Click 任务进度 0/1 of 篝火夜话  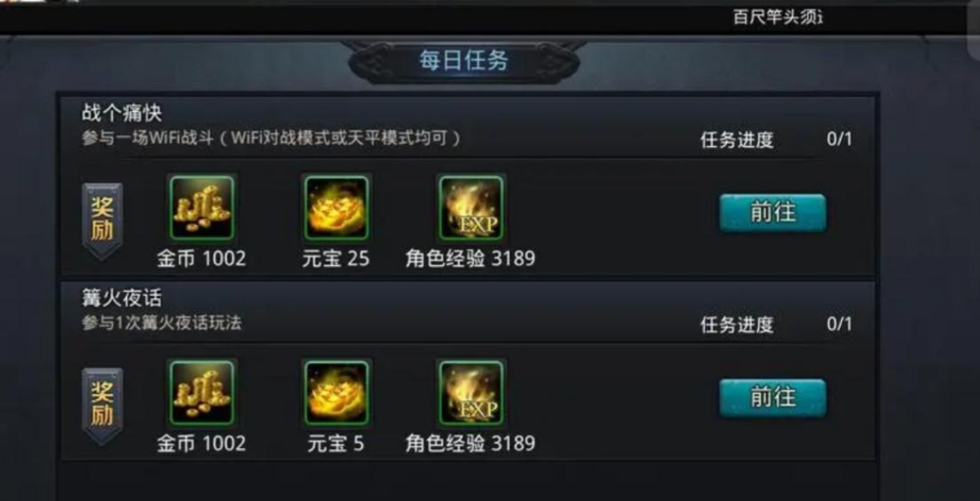776,324
